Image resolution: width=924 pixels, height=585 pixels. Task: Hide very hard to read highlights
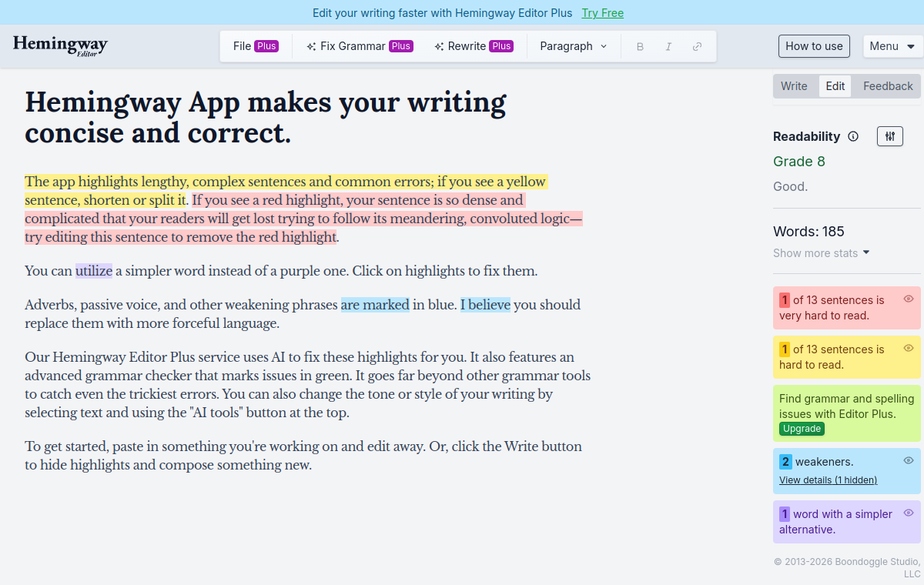pyautogui.click(x=909, y=299)
